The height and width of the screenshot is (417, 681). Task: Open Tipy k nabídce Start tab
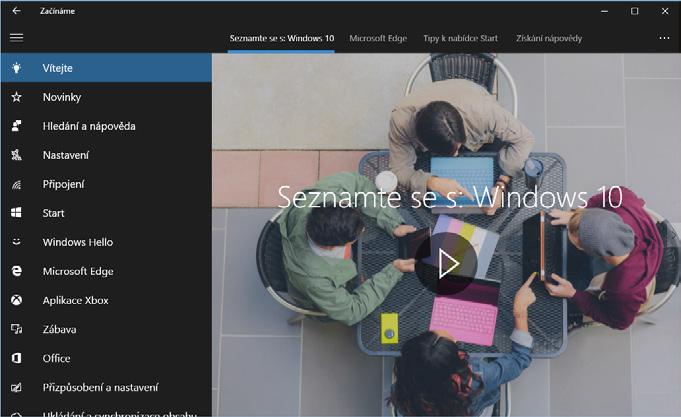click(x=460, y=39)
